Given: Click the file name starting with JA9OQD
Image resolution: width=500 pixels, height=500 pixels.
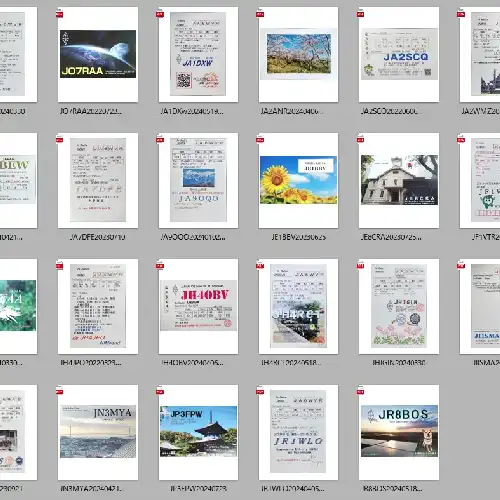Looking at the screenshot, I should [x=193, y=237].
